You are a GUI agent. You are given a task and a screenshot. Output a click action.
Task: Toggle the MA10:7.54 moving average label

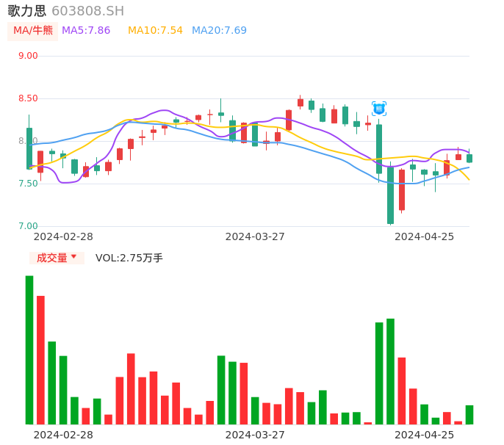pyautogui.click(x=155, y=31)
